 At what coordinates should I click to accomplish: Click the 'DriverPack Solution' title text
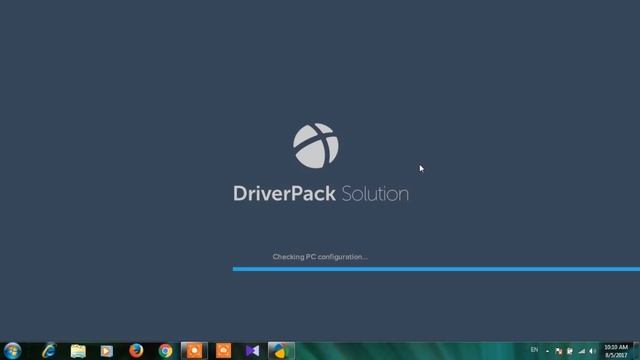click(x=321, y=193)
